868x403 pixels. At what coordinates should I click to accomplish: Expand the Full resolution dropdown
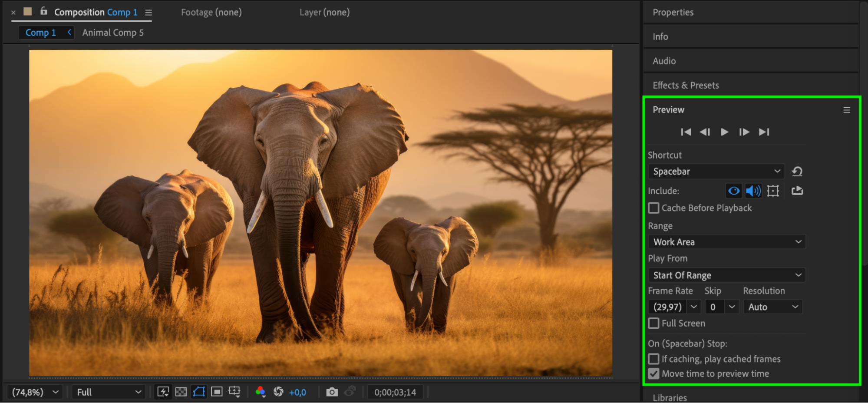109,392
